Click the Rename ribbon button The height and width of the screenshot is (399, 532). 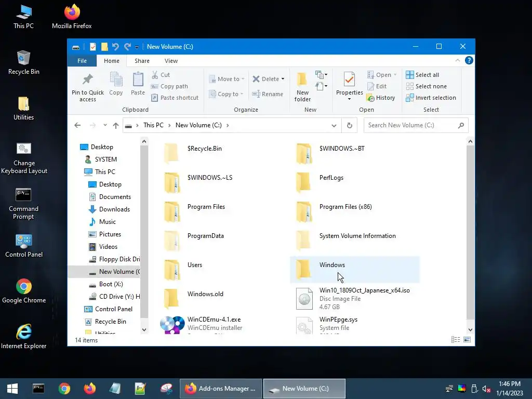pyautogui.click(x=268, y=94)
